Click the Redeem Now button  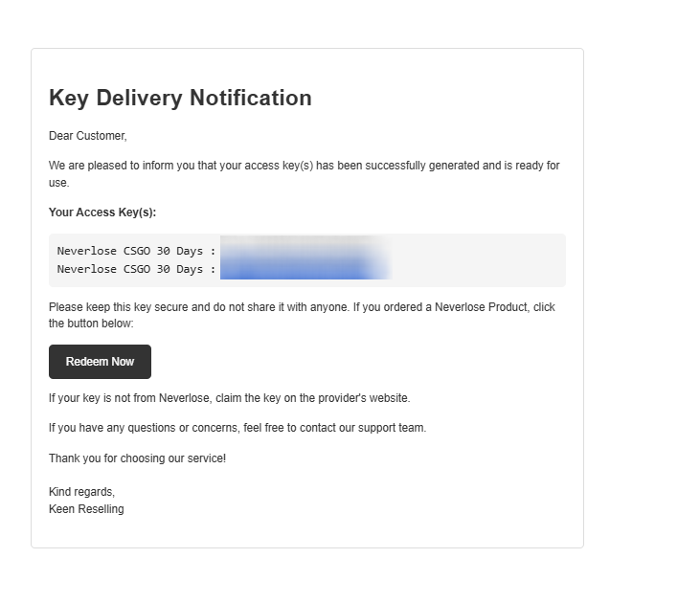tap(100, 362)
